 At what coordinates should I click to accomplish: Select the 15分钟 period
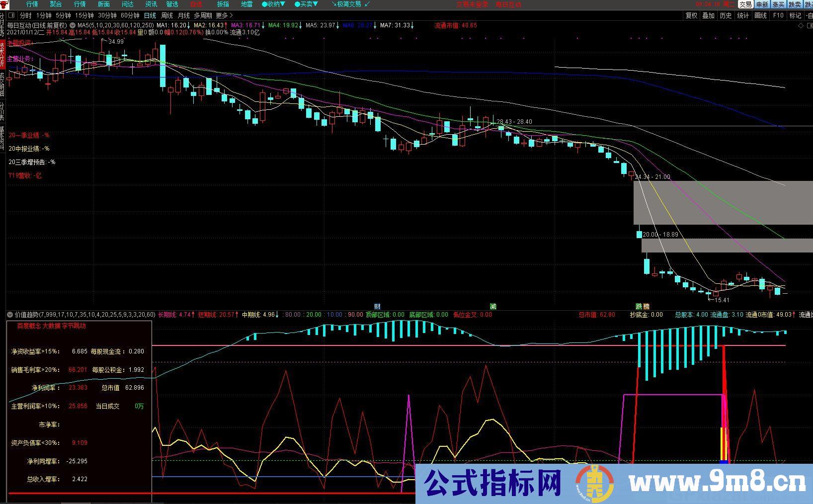[x=84, y=15]
